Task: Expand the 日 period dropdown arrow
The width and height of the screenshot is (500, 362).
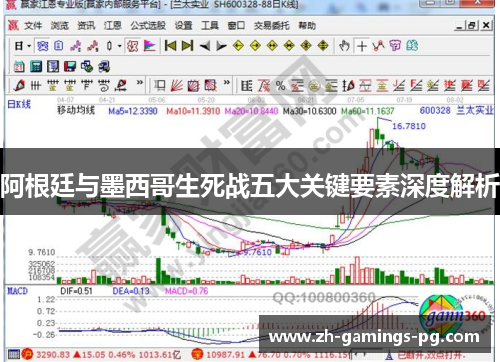Action: (29, 46)
